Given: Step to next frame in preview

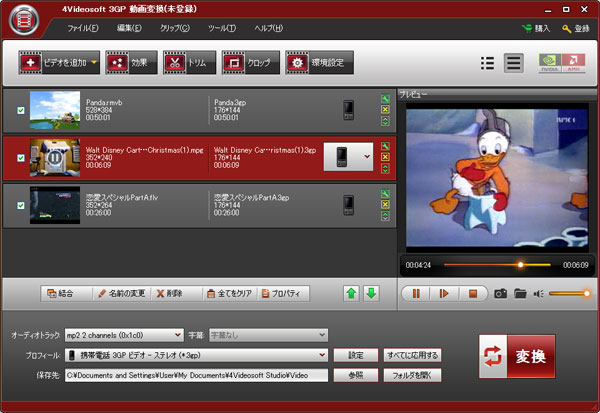Looking at the screenshot, I should click(x=444, y=294).
